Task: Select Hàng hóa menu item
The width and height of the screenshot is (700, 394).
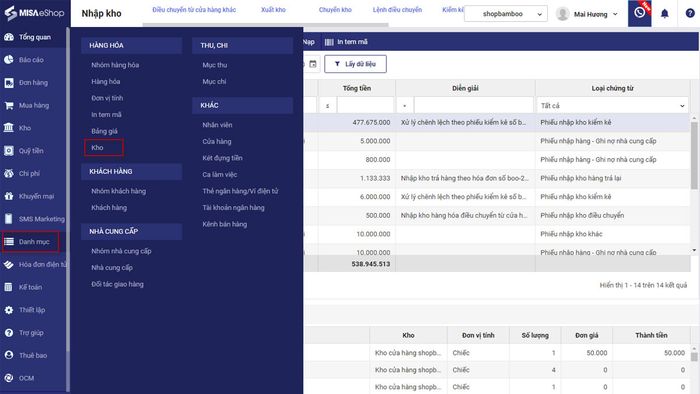Action: point(106,82)
